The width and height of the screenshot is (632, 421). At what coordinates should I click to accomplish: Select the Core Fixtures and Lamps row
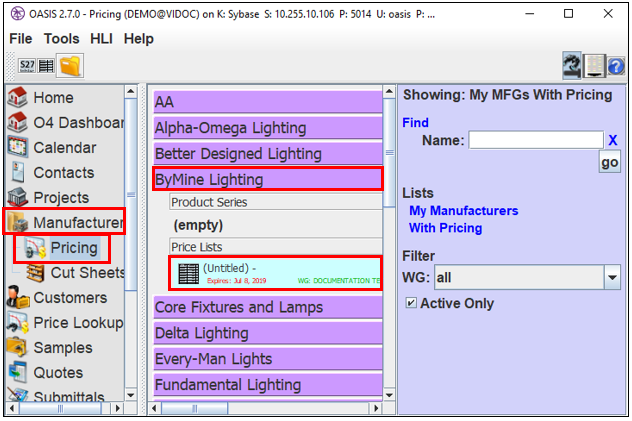(x=268, y=307)
